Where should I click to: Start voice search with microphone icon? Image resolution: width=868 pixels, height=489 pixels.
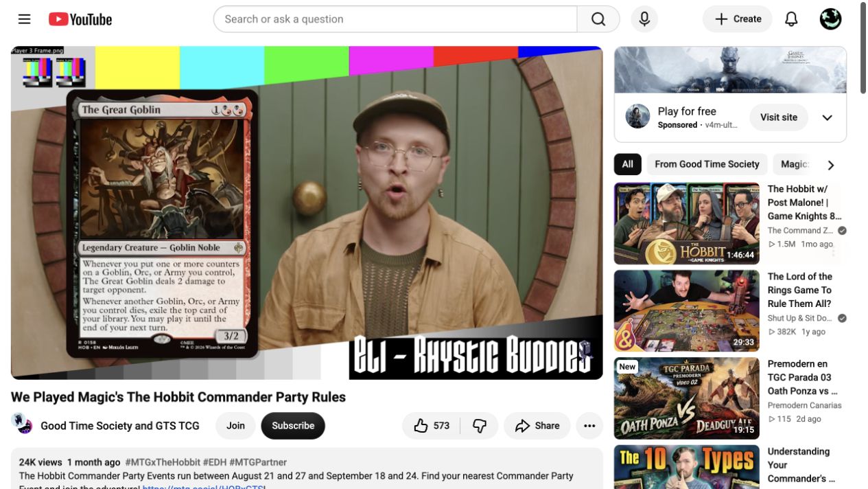pos(644,19)
